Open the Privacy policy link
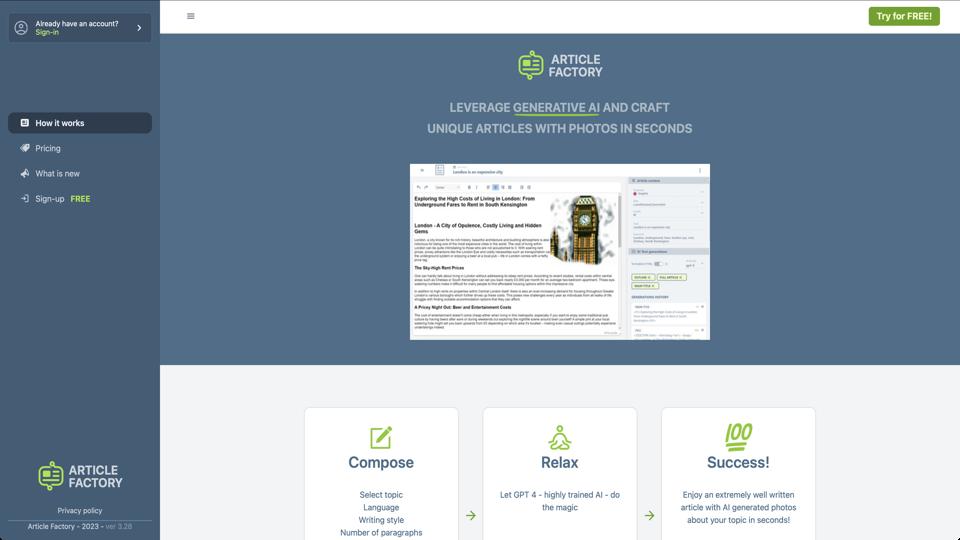Viewport: 960px width, 540px height. (x=80, y=510)
